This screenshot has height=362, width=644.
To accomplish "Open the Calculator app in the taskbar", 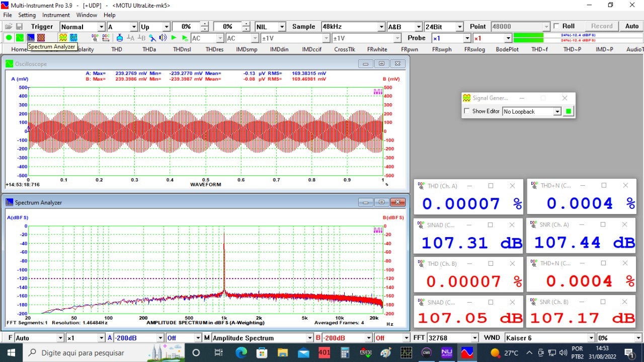I will [x=345, y=352].
